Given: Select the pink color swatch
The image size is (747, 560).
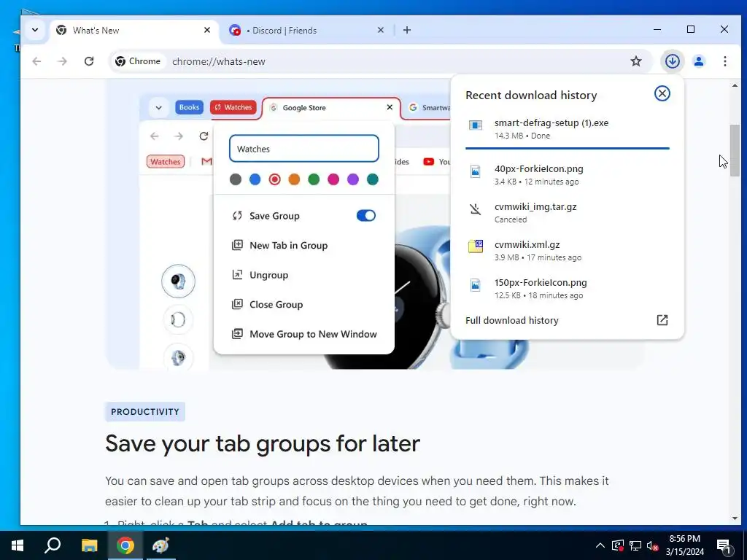Looking at the screenshot, I should pos(333,179).
